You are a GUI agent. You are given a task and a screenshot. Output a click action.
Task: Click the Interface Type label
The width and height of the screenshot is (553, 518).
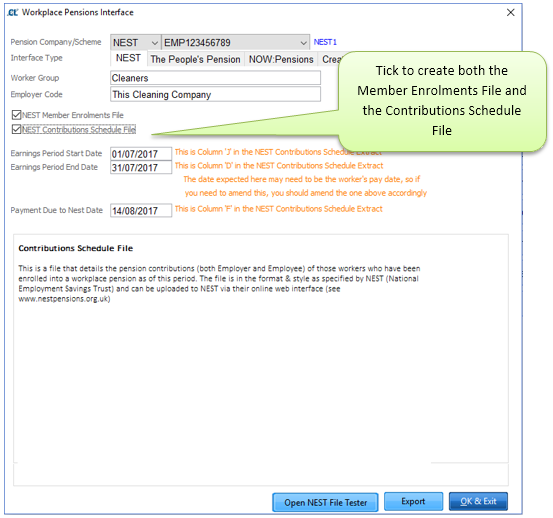[x=36, y=58]
